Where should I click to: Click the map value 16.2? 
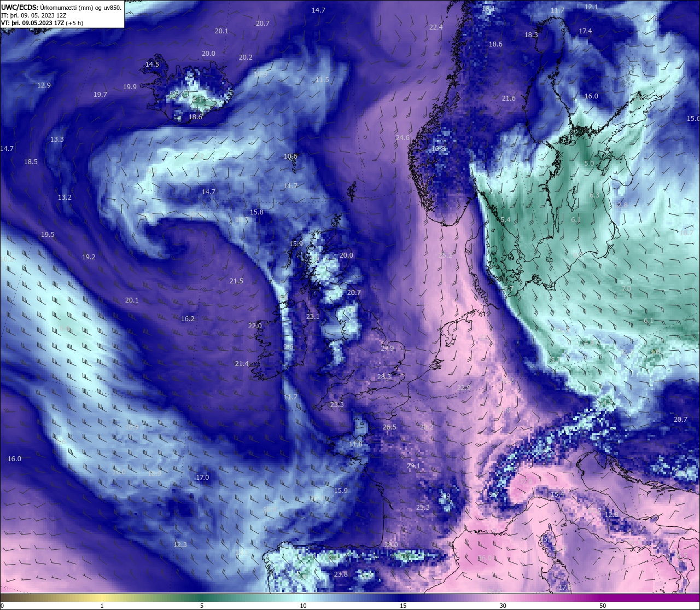188,319
